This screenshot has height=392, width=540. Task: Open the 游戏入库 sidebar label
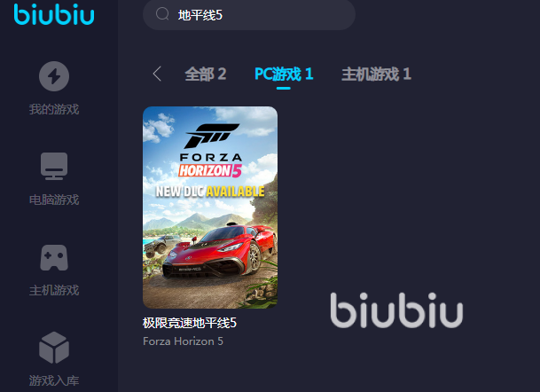point(54,380)
